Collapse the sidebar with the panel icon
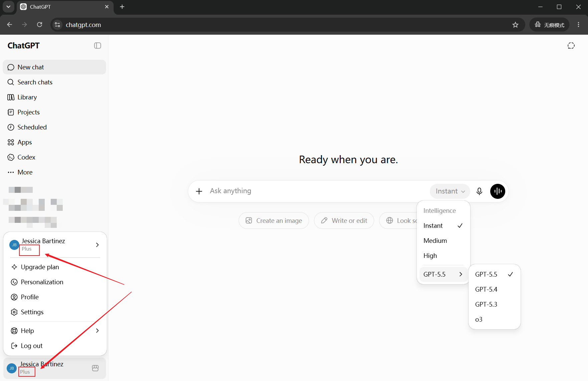Viewport: 588px width, 381px height. pyautogui.click(x=97, y=46)
